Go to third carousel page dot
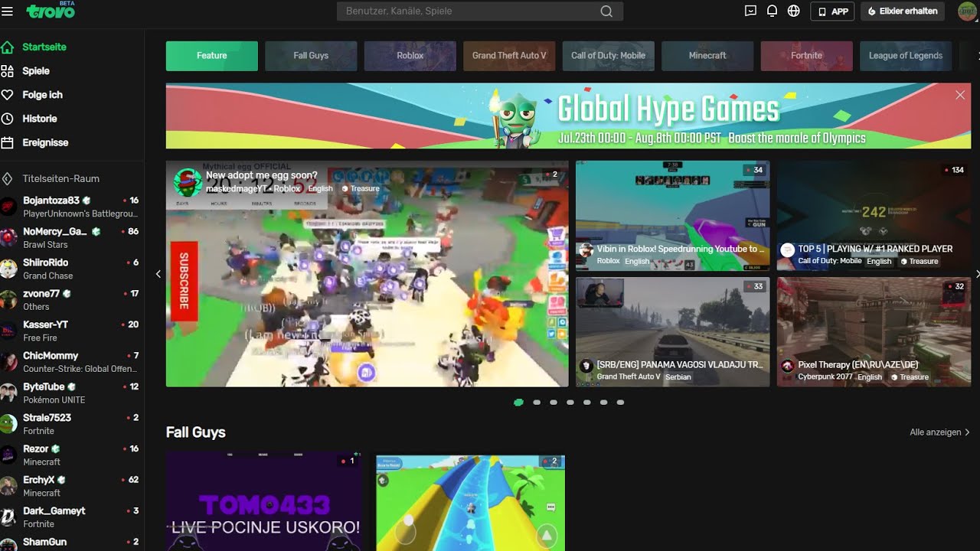This screenshot has width=980, height=551. 554,402
